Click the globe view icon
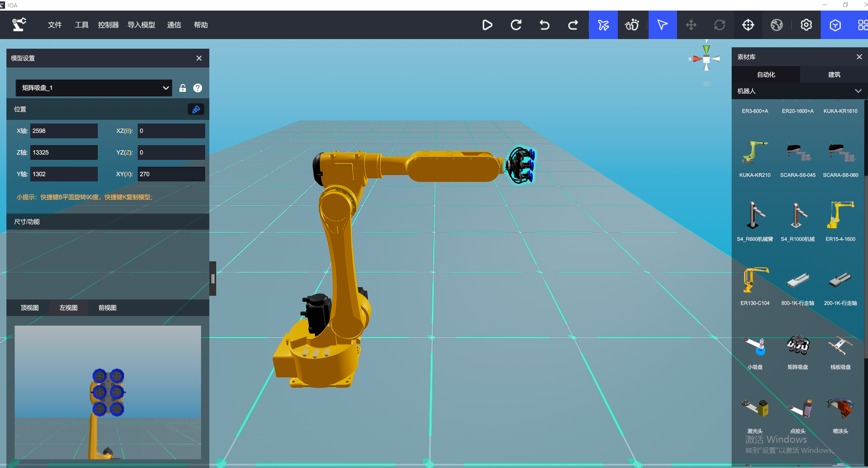 point(777,25)
